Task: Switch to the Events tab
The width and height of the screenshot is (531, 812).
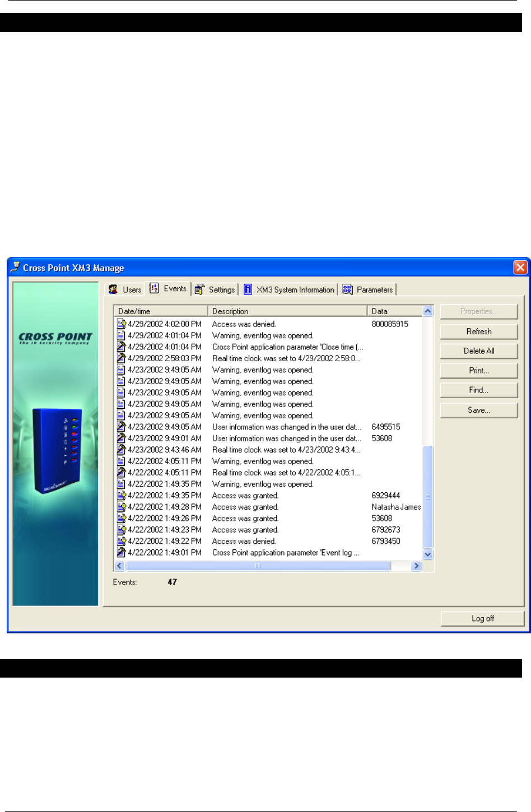Action: coord(168,288)
